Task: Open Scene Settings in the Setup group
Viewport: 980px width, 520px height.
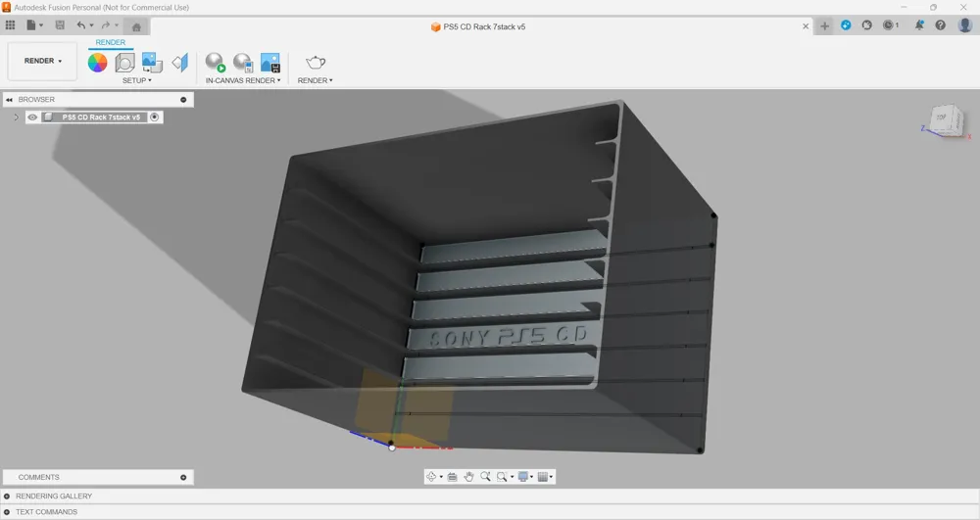Action: (x=125, y=63)
